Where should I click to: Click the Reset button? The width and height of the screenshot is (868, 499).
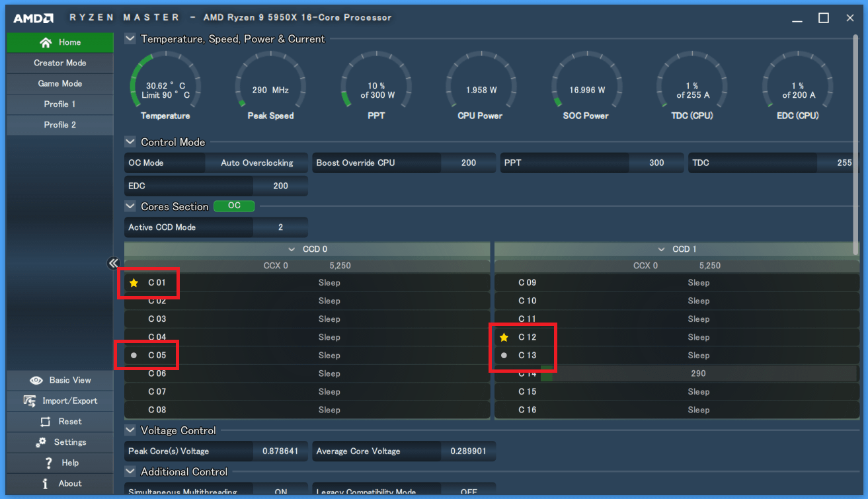60,422
